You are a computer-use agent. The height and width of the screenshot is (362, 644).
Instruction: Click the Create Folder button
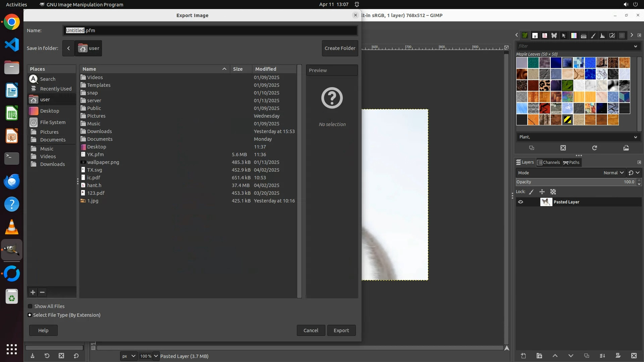coord(340,48)
